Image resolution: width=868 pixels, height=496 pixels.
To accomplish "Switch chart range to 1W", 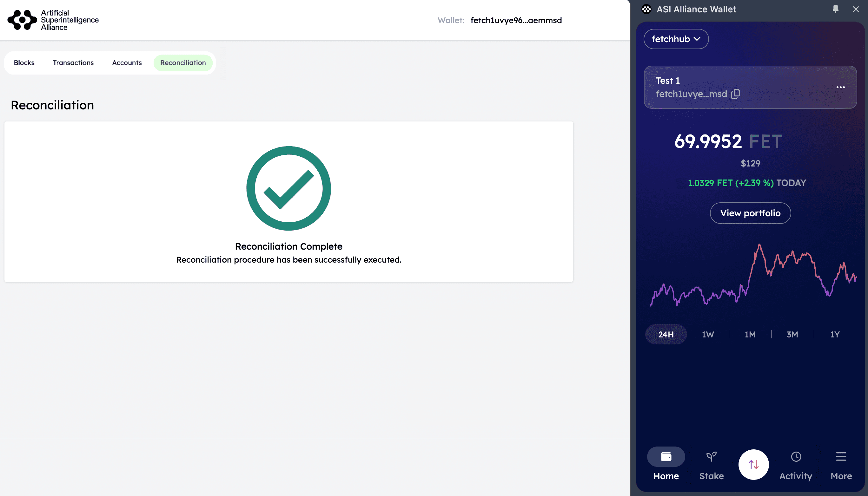I will click(708, 335).
